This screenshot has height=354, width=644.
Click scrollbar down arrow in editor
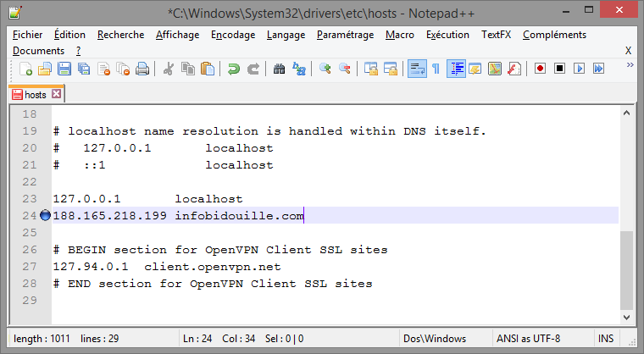626,317
